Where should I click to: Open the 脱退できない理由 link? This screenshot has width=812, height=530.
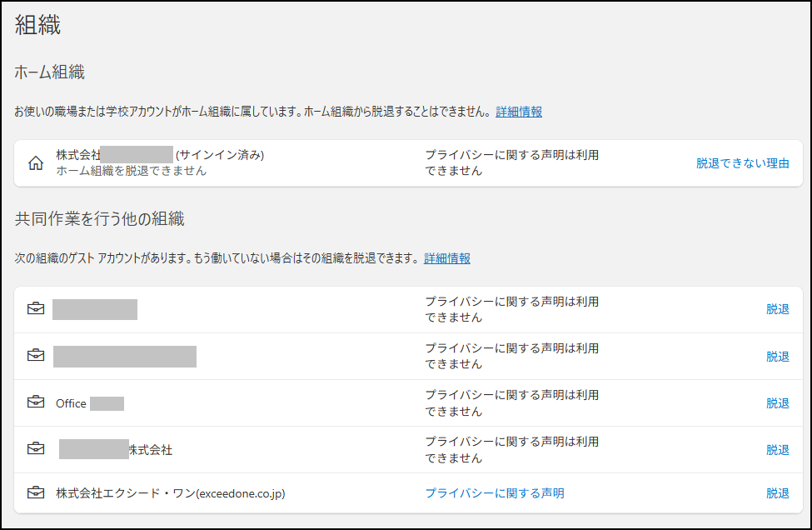coord(743,163)
